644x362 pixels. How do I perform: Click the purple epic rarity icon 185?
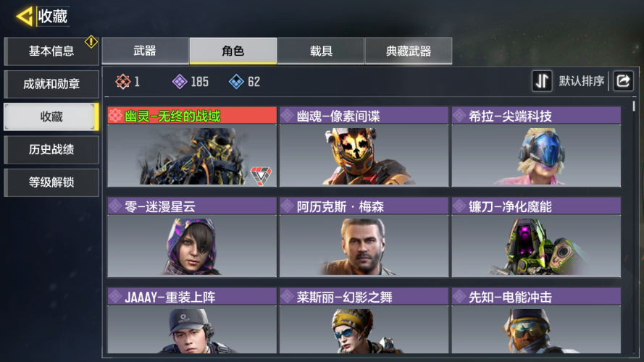tap(180, 82)
